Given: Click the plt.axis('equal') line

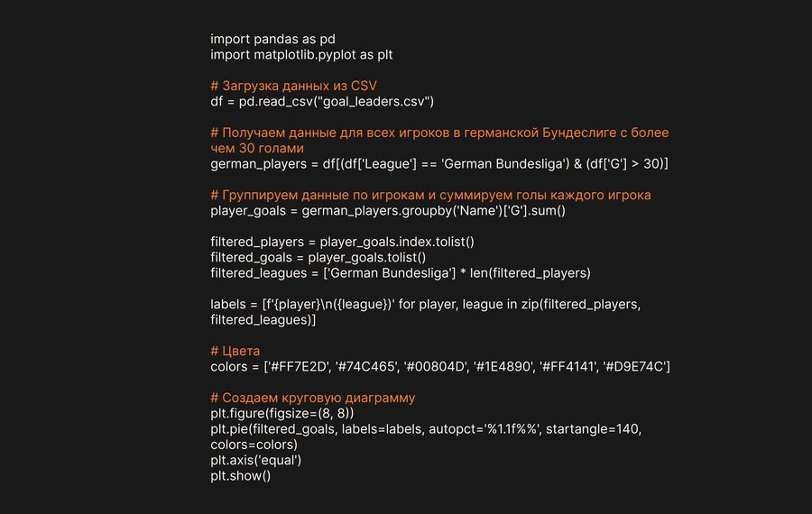Looking at the screenshot, I should [255, 460].
